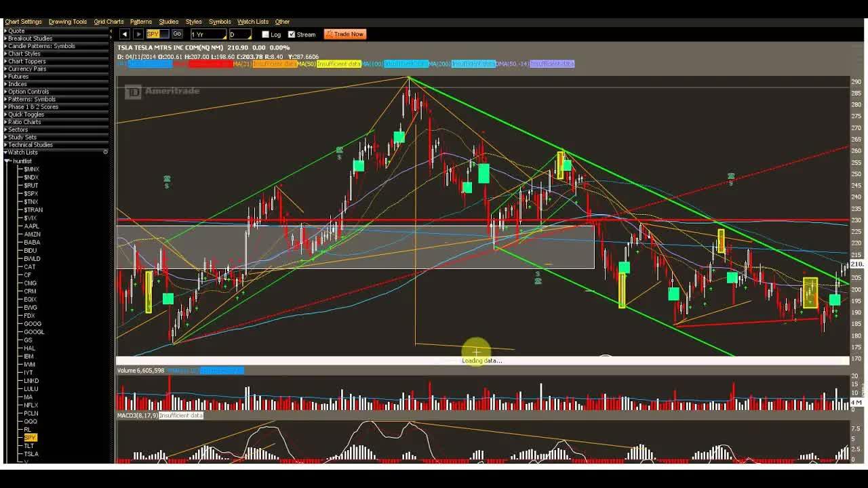Open the Studies menu

coord(169,22)
